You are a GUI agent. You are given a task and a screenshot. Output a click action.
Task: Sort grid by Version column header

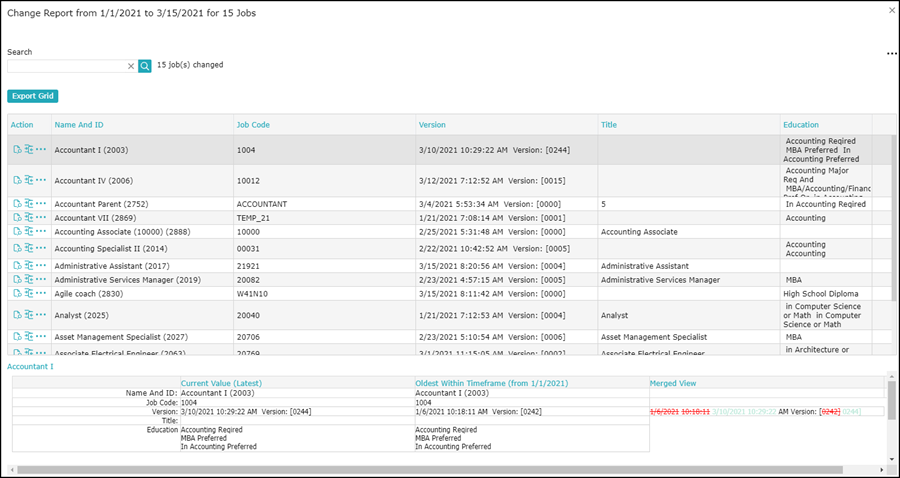tap(432, 125)
